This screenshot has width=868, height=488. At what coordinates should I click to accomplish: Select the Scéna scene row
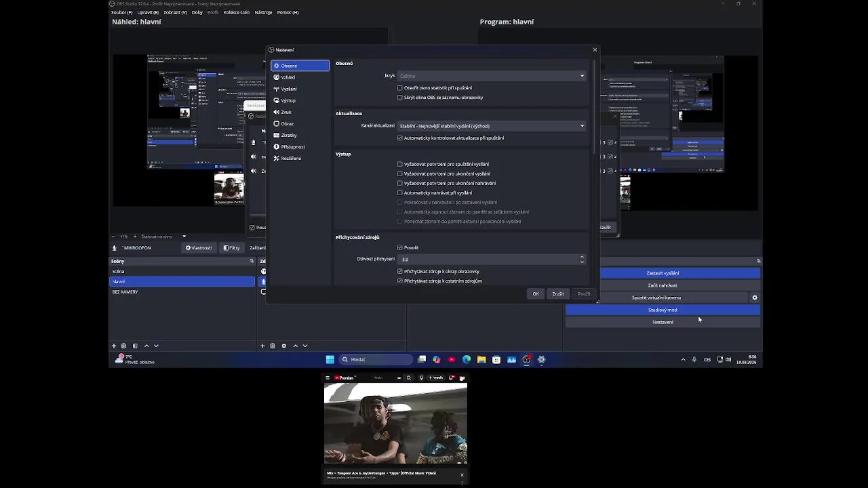click(182, 271)
